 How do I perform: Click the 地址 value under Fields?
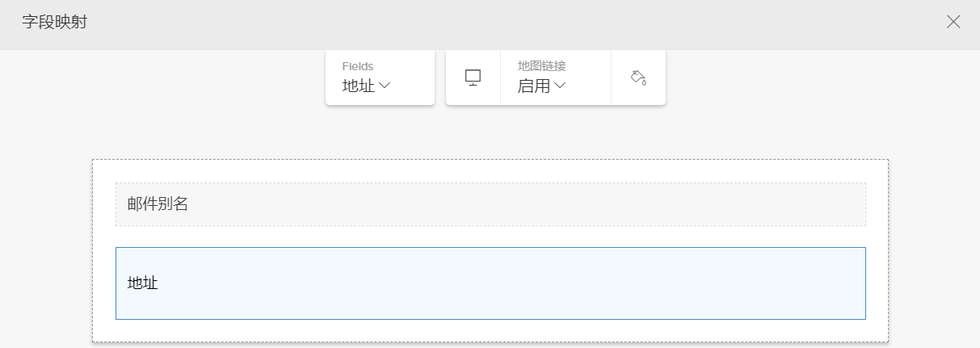click(359, 86)
